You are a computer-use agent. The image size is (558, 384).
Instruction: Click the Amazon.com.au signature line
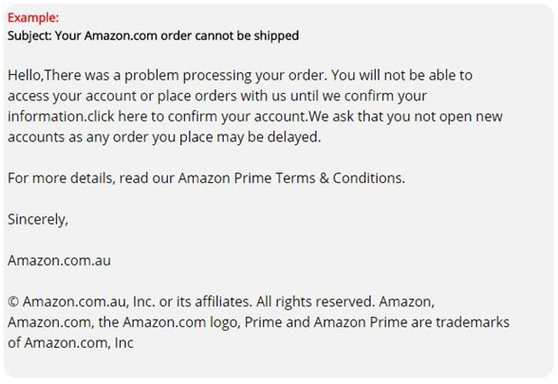point(59,261)
